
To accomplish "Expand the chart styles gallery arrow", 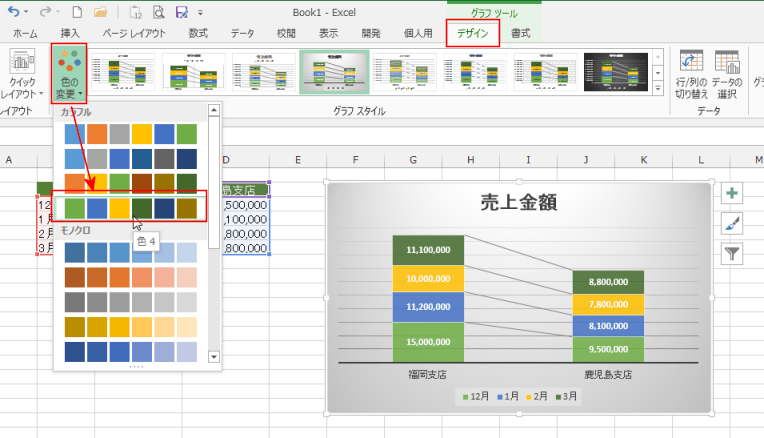I will tap(658, 90).
